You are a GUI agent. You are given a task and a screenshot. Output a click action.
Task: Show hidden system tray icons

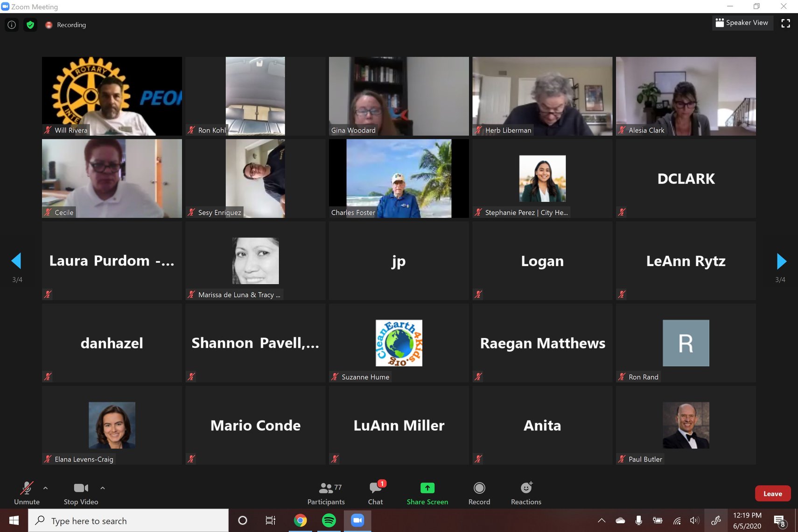click(602, 520)
